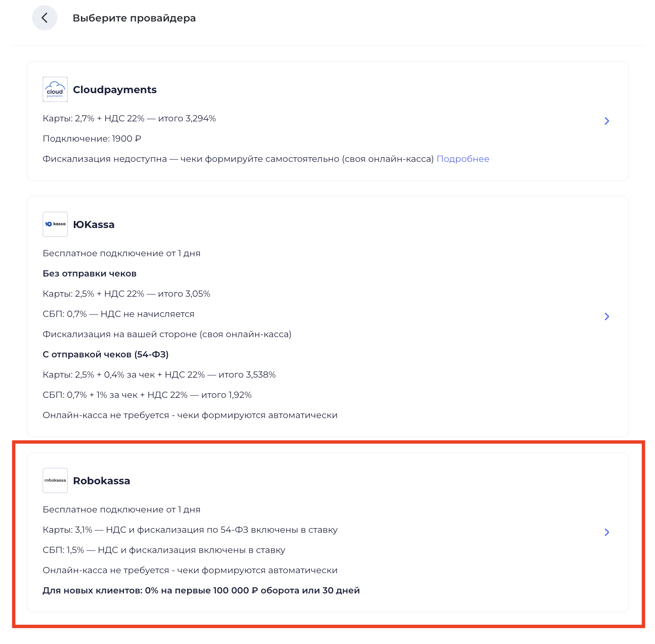
Task: Open the Подробнее link about fiscalization
Action: click(463, 159)
